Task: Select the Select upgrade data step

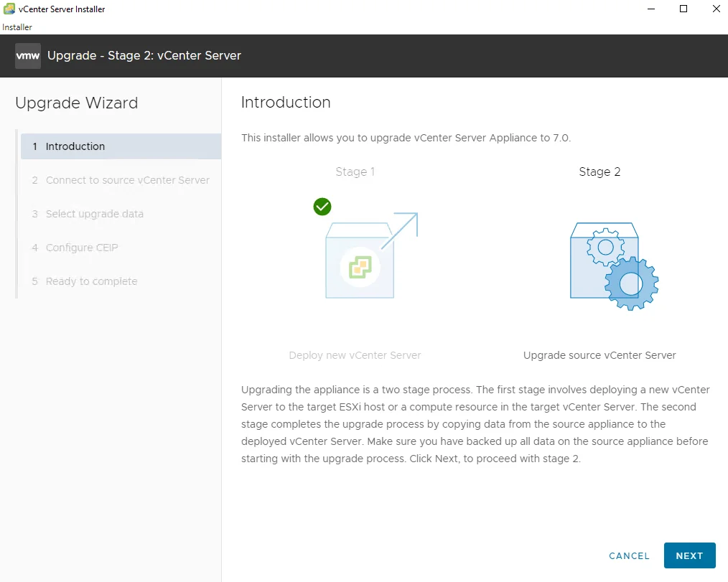Action: [x=121, y=214]
